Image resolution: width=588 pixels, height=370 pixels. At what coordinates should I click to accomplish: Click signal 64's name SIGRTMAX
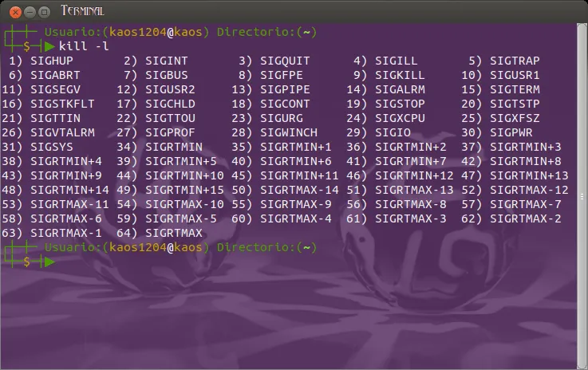pos(174,233)
